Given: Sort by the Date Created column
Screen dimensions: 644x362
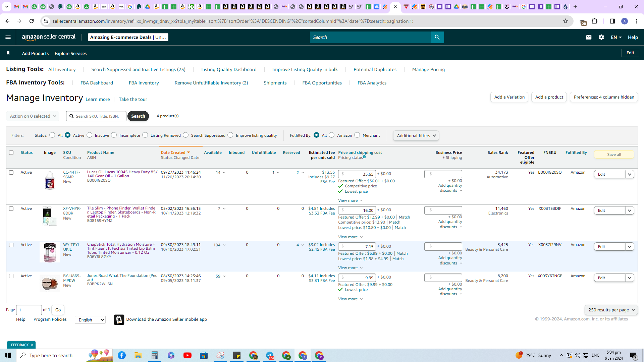Looking at the screenshot, I should [x=175, y=153].
